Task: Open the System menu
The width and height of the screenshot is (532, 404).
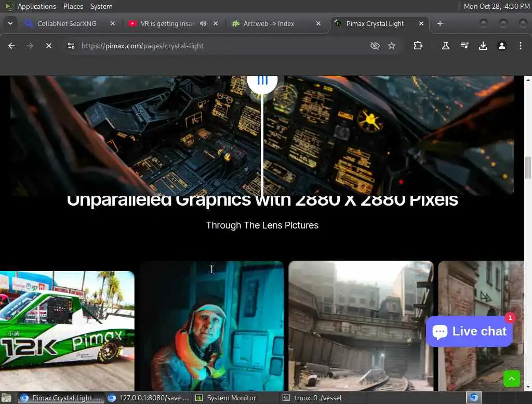Action: click(x=101, y=6)
